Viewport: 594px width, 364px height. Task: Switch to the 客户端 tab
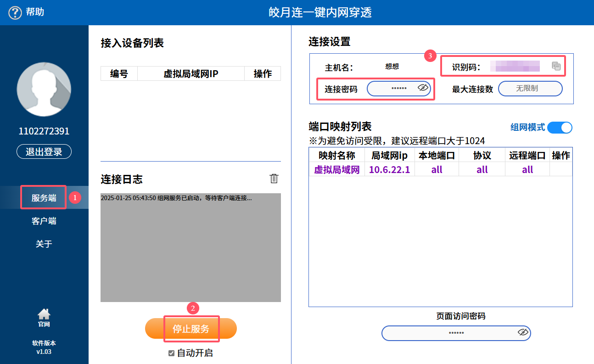pyautogui.click(x=44, y=221)
